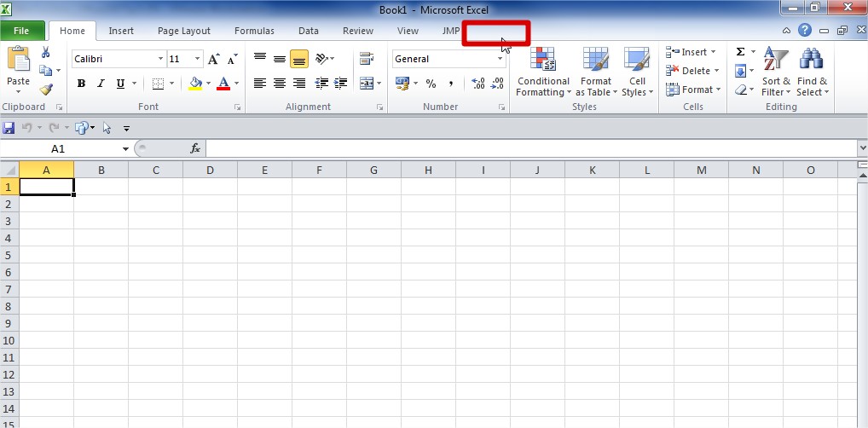Toggle Wrap Text for the cell
868x428 pixels.
(x=367, y=59)
